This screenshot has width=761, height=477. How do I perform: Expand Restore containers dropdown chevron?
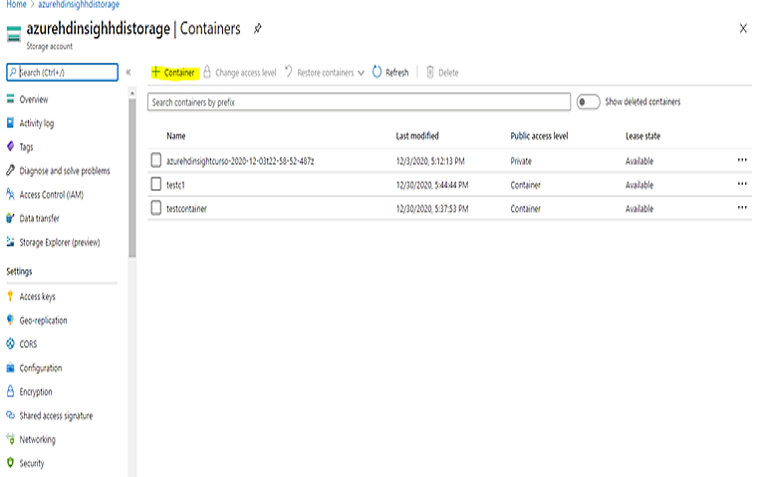coord(361,73)
